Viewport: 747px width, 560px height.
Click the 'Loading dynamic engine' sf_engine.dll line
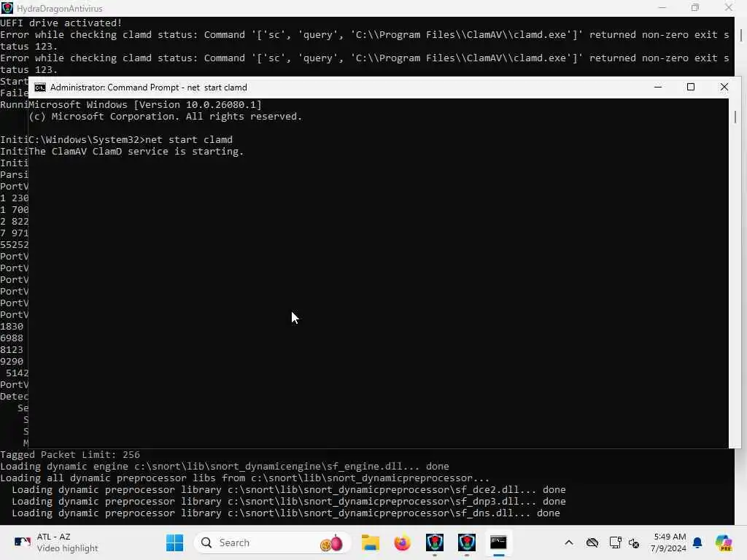point(225,467)
